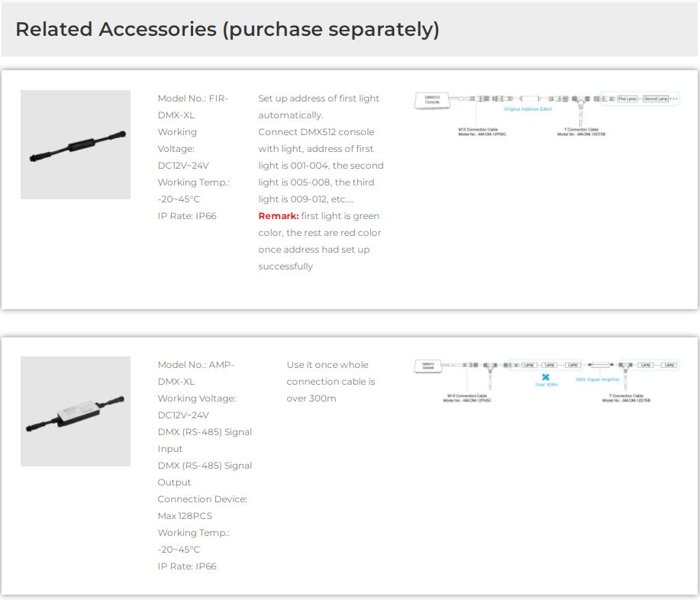Viewport: 700px width, 600px height.
Task: Click the 'Second Lamp' box in diagram
Action: pos(655,99)
